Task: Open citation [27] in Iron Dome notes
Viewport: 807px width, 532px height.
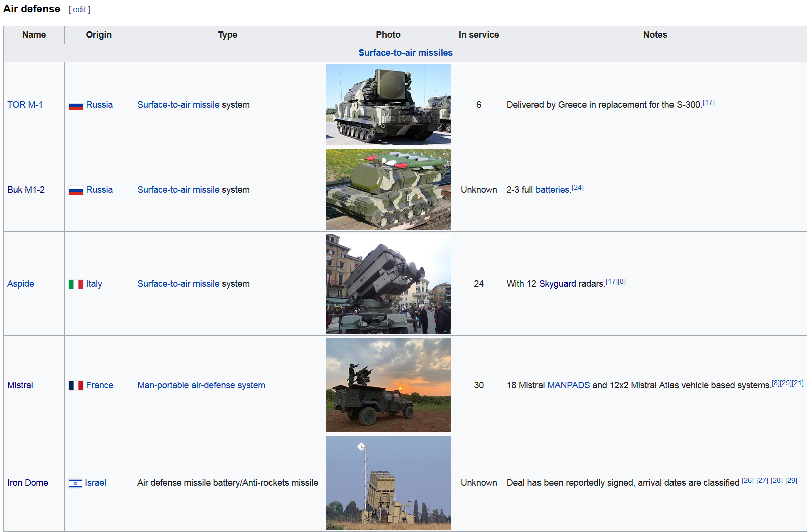Action: coord(762,481)
